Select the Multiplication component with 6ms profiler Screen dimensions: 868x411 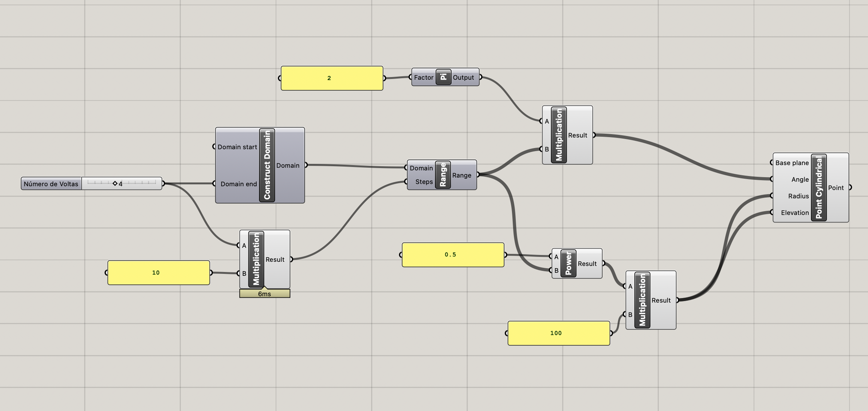coord(256,259)
